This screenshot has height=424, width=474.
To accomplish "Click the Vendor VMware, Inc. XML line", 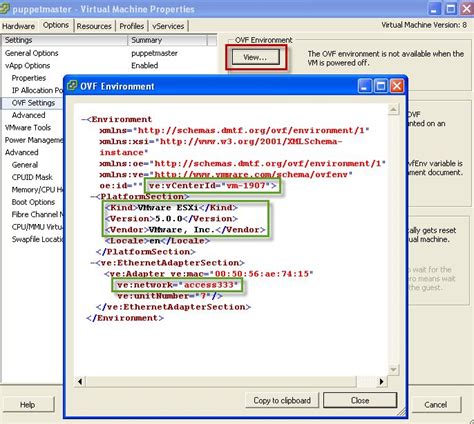I will coord(185,230).
